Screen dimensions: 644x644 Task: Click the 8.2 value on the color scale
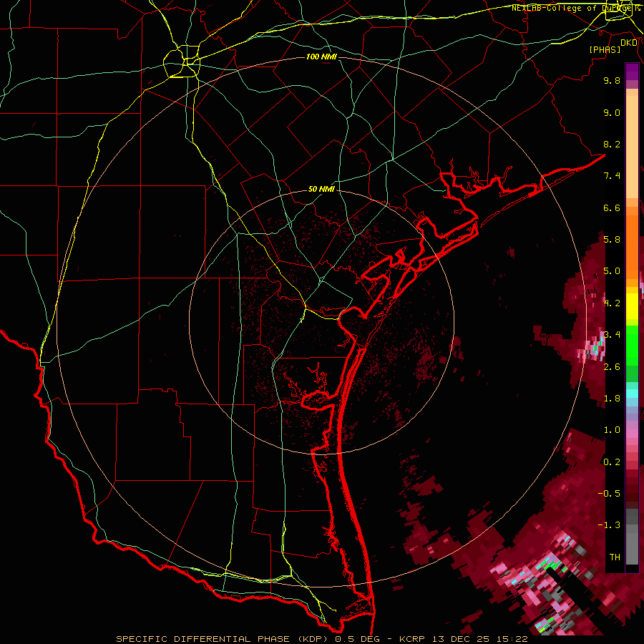coord(612,144)
